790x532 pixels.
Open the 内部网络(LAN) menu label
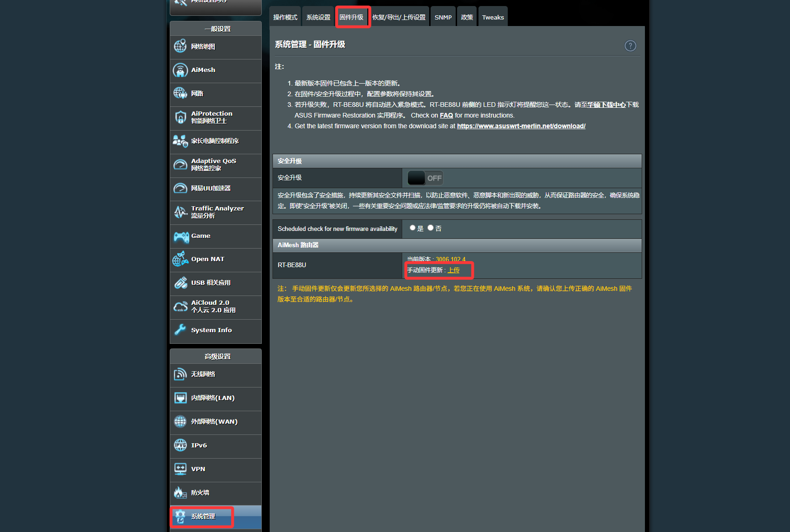(213, 398)
